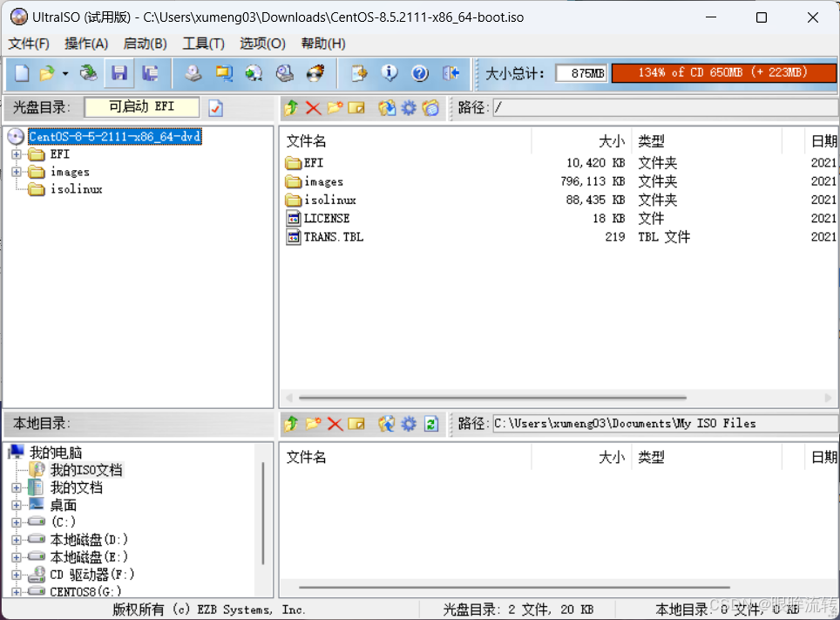The height and width of the screenshot is (620, 840).
Task: Open the 文件(F) menu
Action: point(29,44)
